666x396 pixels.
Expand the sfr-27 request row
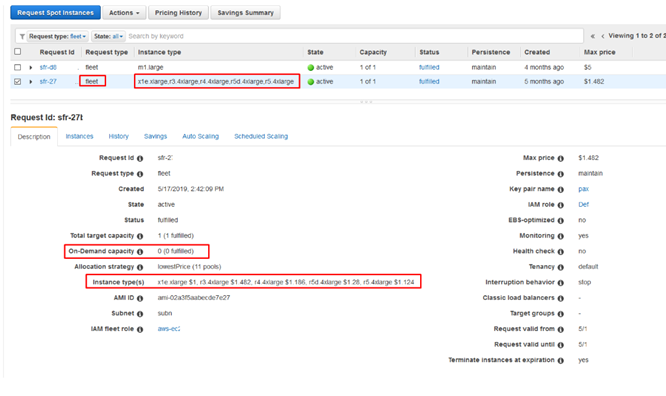pyautogui.click(x=31, y=82)
